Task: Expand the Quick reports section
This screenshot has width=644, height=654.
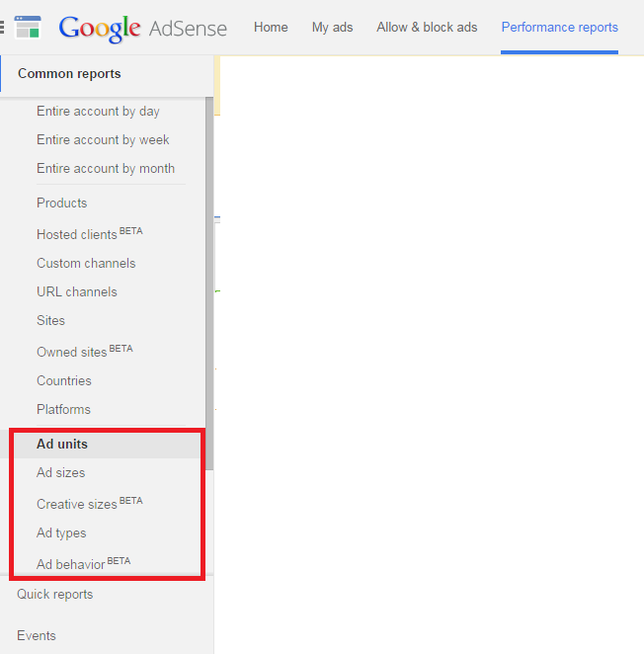Action: (x=54, y=595)
